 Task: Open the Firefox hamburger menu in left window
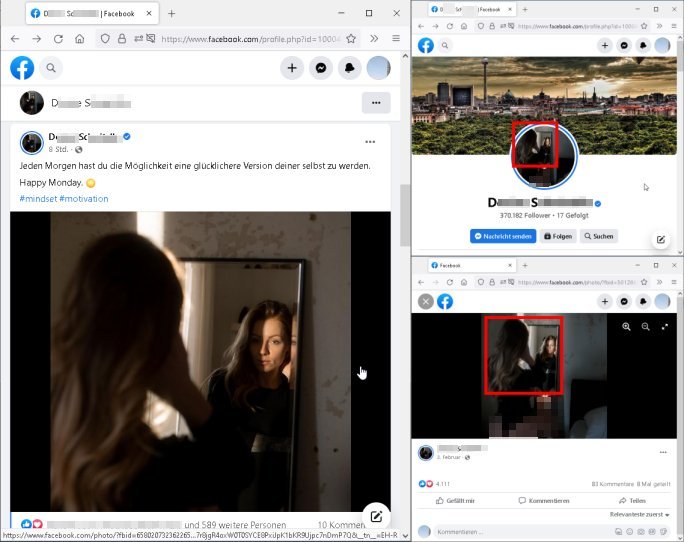pyautogui.click(x=396, y=38)
